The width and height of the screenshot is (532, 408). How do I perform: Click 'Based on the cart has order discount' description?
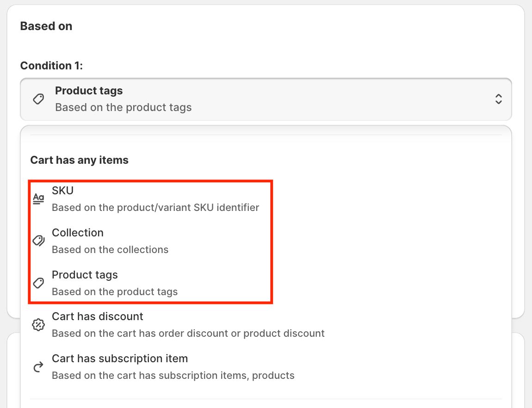coord(188,333)
